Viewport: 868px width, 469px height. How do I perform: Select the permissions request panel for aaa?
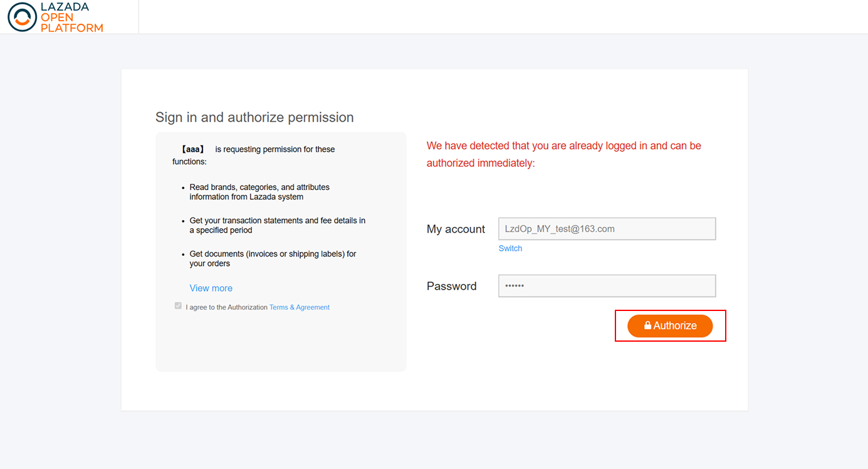coord(281,251)
